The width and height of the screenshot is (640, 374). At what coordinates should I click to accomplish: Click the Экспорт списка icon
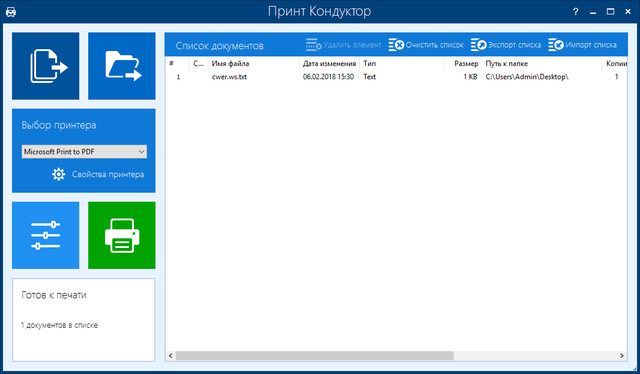478,45
